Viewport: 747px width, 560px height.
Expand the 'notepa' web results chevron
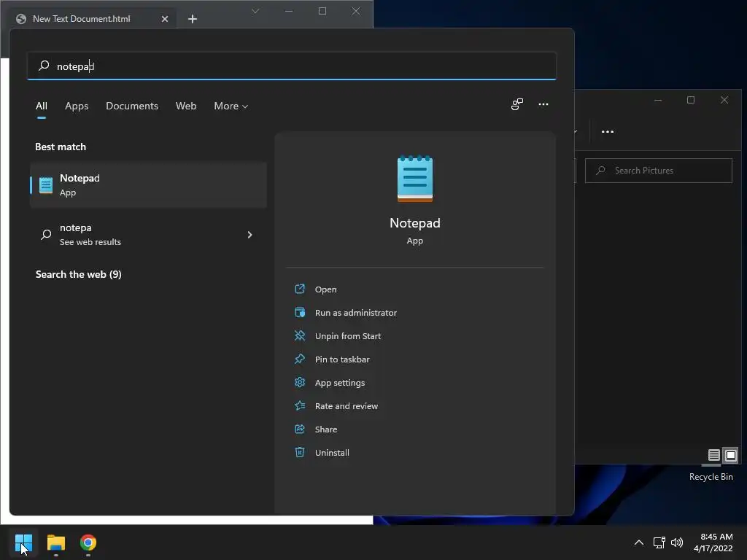tap(249, 235)
